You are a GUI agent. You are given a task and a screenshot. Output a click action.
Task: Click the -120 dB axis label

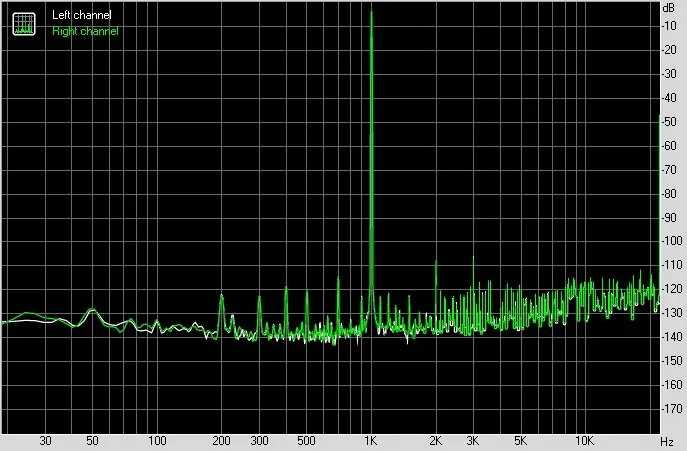(x=672, y=289)
